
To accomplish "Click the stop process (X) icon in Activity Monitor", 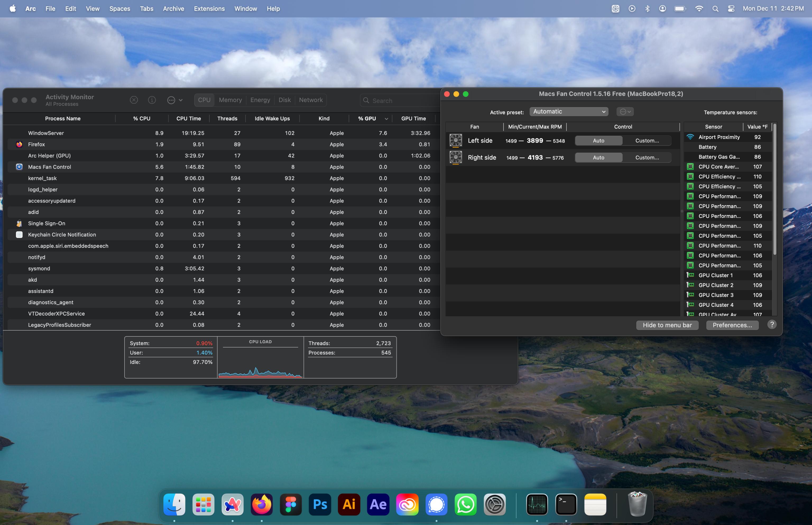I will (133, 100).
